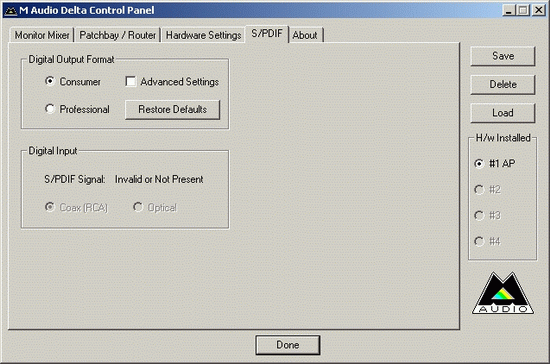Click the title bar application icon
Image resolution: width=550 pixels, height=364 pixels.
pos(11,11)
